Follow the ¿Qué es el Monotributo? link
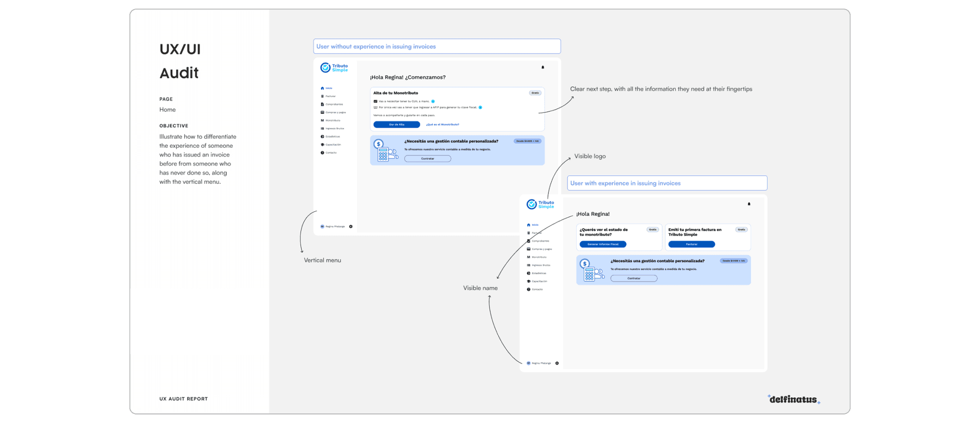The height and width of the screenshot is (423, 980). pyautogui.click(x=443, y=124)
